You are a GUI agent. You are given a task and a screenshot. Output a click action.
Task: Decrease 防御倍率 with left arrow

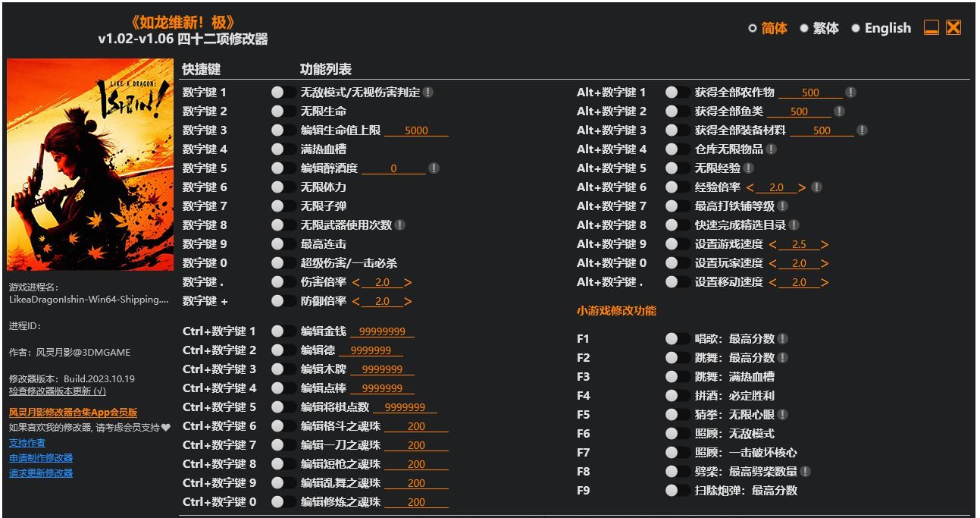(356, 301)
